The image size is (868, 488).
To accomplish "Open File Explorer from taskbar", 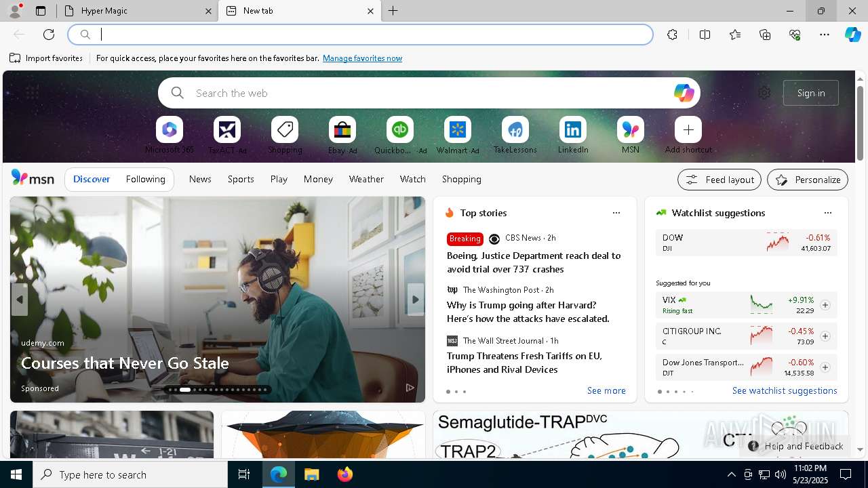I will tap(311, 474).
